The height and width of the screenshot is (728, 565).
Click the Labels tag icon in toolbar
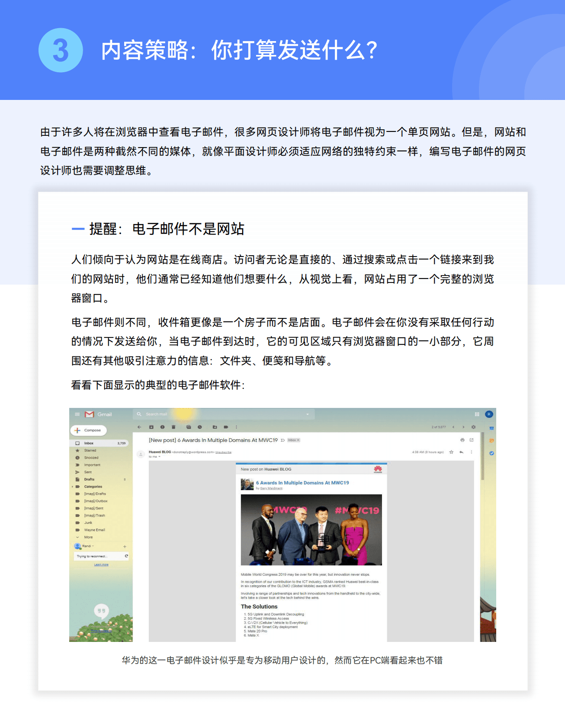pos(226,427)
